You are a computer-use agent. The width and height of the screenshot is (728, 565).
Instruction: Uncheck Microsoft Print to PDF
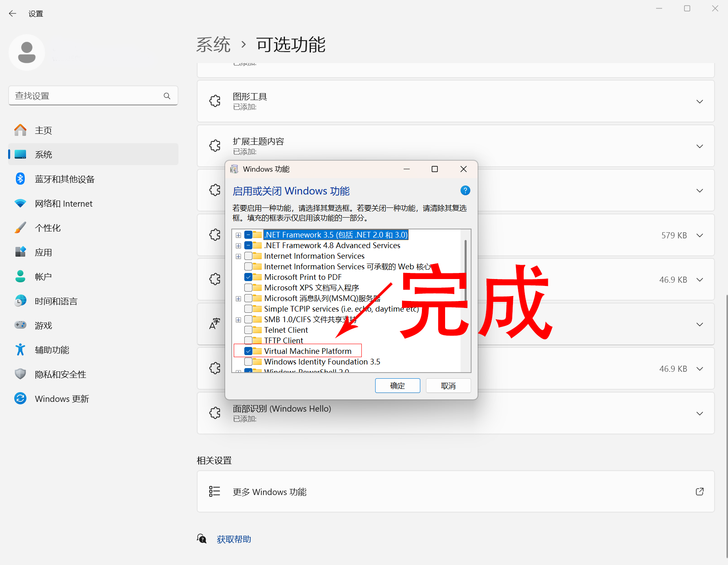pos(248,277)
